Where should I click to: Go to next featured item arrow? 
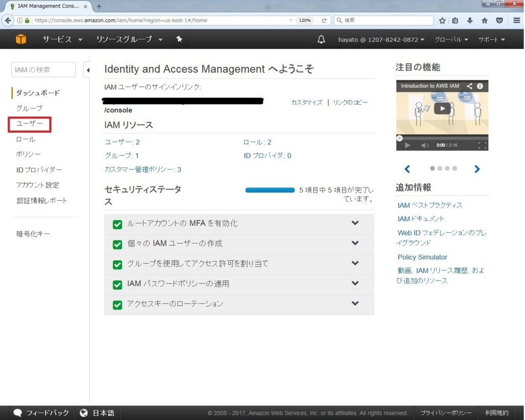pos(477,169)
